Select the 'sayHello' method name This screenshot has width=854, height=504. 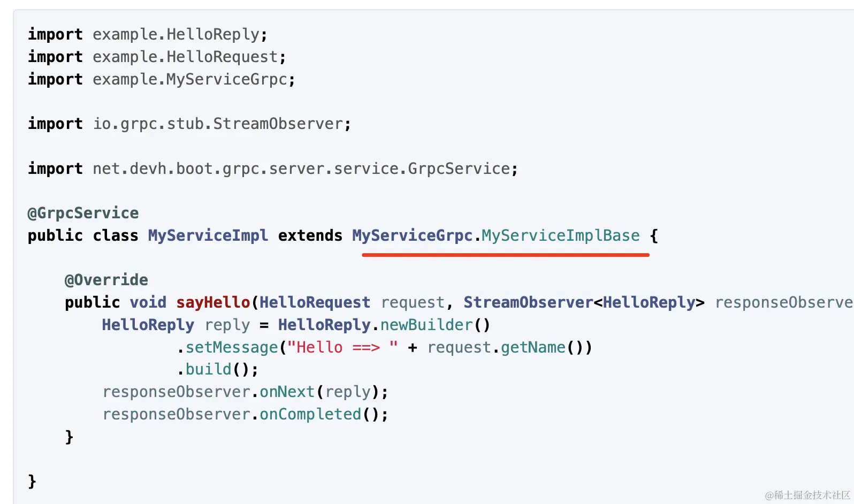pos(213,302)
